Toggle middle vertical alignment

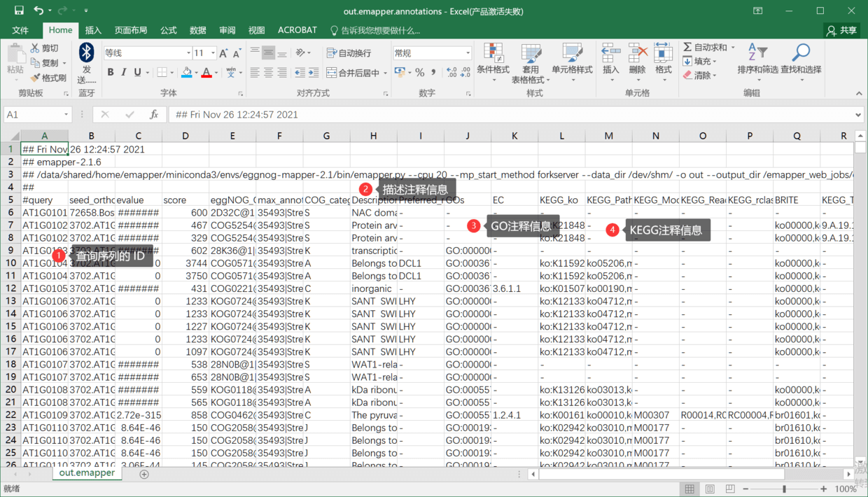point(268,53)
